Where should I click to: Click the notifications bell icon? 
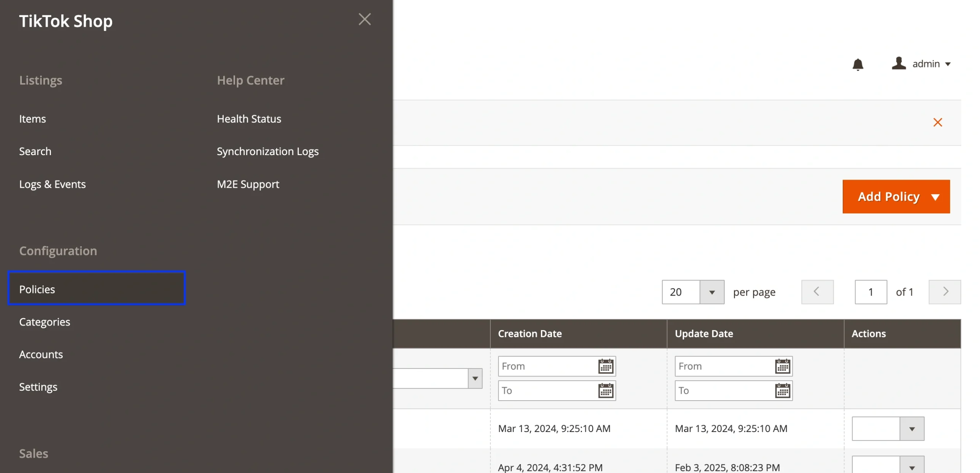click(x=857, y=64)
